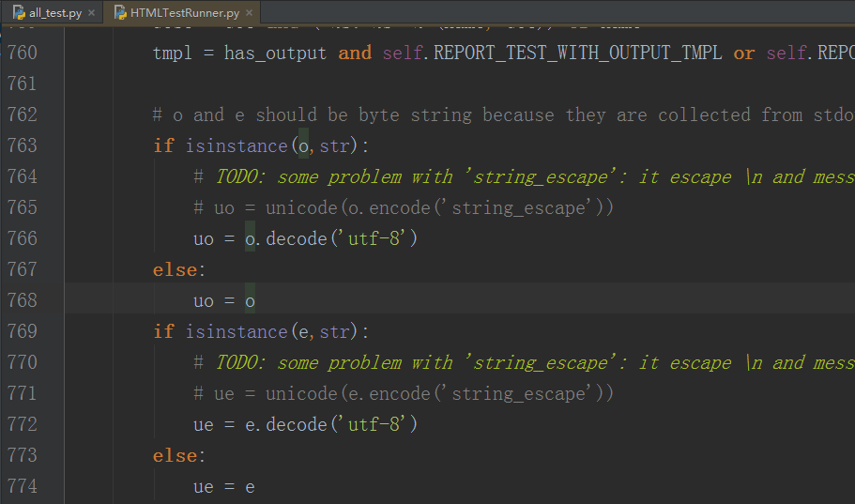Image resolution: width=855 pixels, height=504 pixels.
Task: Click line number 770 in gutter
Action: click(x=23, y=362)
